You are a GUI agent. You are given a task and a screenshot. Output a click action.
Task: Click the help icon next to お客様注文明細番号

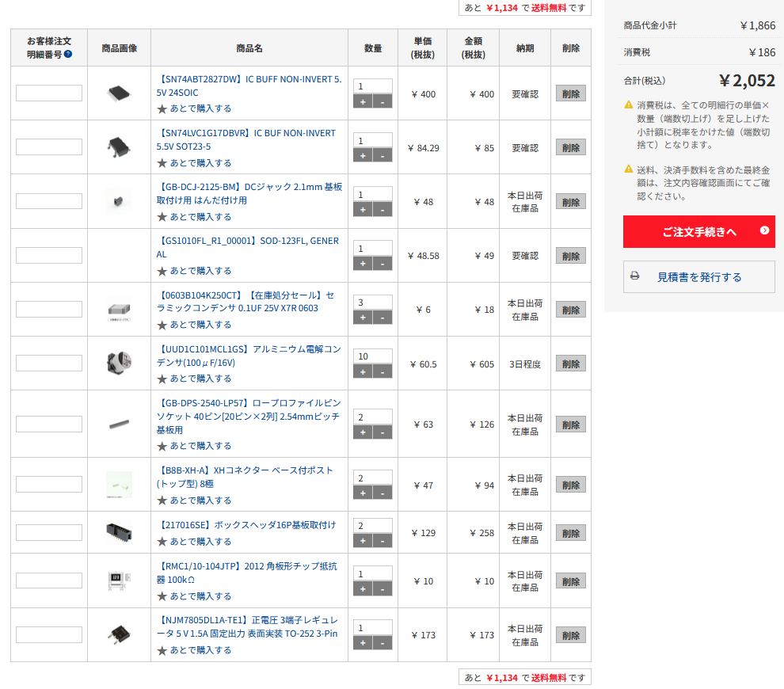68,54
